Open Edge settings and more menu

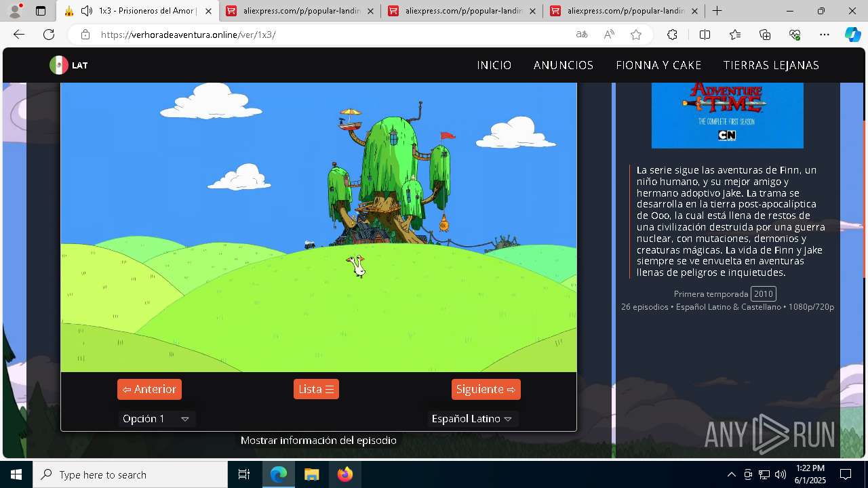[825, 35]
